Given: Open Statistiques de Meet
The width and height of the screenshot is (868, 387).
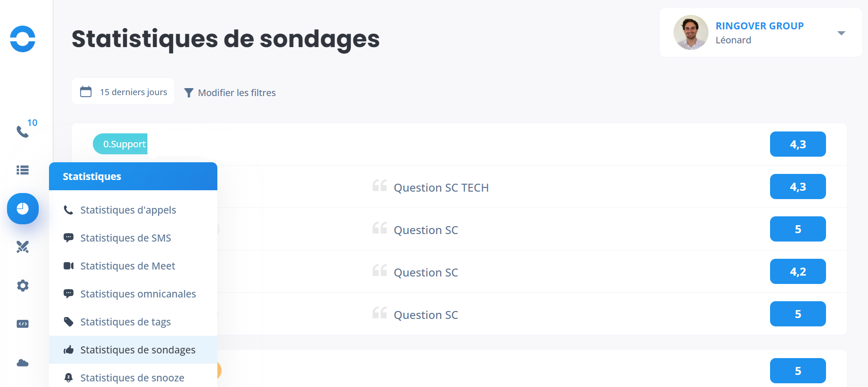Looking at the screenshot, I should (x=133, y=266).
